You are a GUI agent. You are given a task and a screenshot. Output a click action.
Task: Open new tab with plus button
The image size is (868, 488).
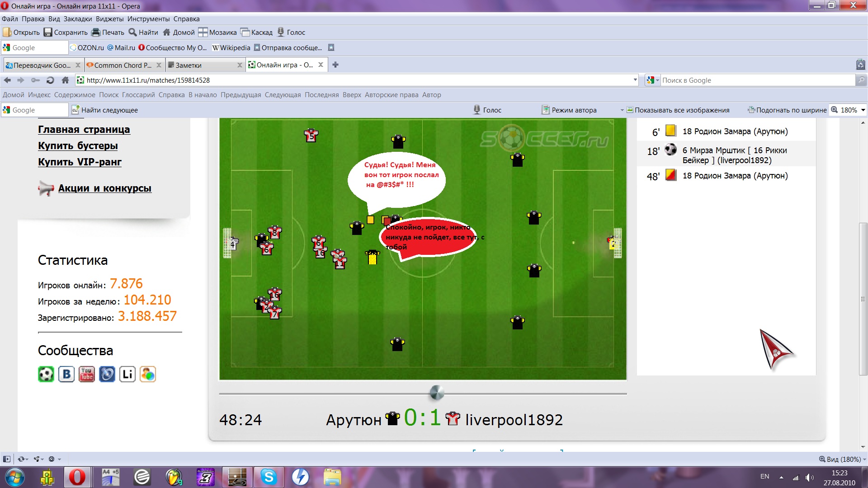click(x=335, y=65)
